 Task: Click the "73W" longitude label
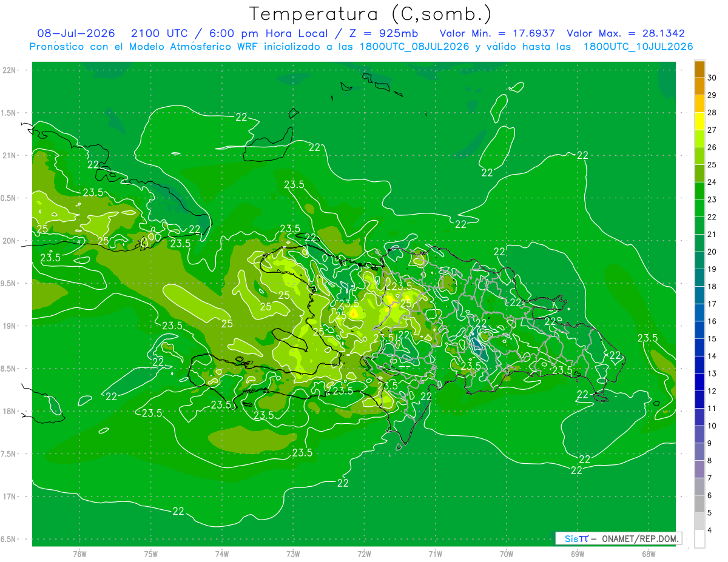[x=293, y=554]
